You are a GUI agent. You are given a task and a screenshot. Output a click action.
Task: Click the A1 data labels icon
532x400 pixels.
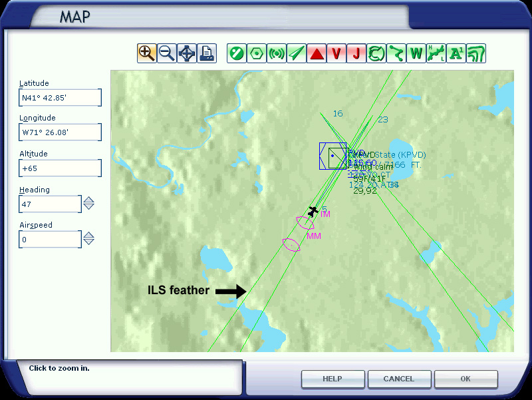456,53
